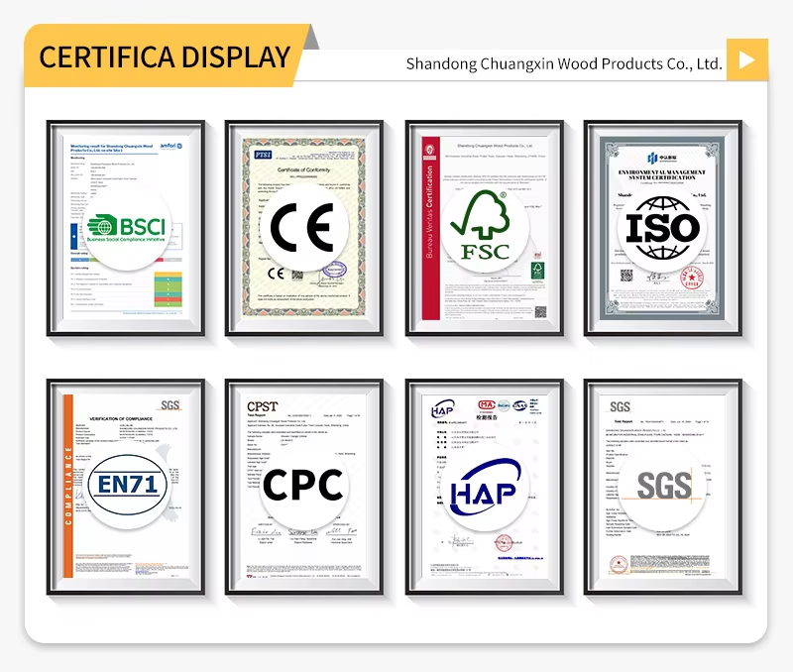Click Bureau Veritas Certification red sidebar
Viewport: 793px width, 672px height.
point(430,228)
